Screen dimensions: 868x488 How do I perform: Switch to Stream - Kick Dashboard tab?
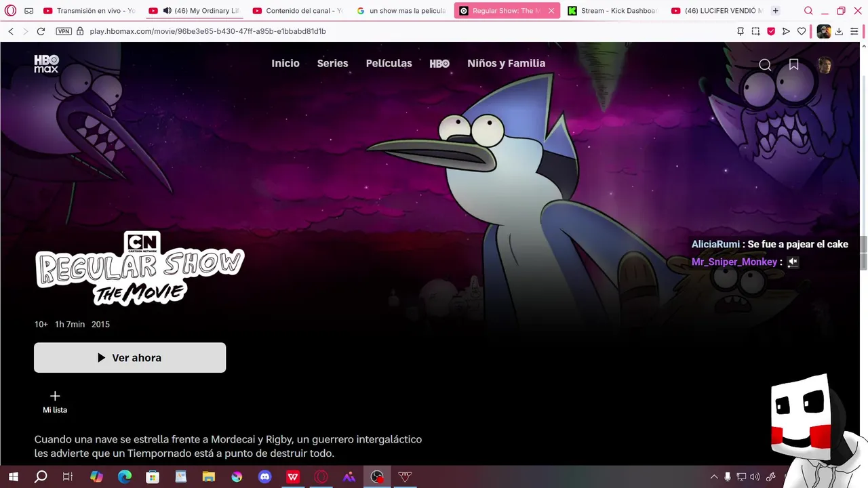tap(612, 11)
